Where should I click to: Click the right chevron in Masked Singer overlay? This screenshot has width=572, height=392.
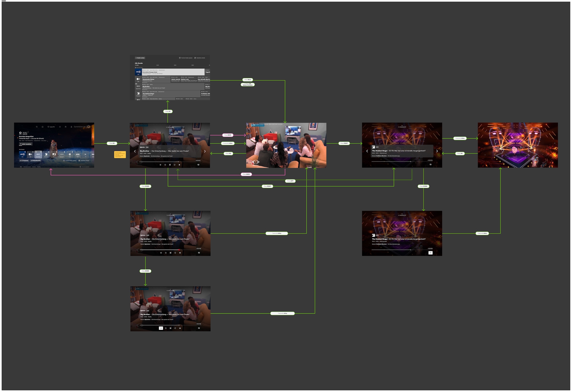(437, 151)
